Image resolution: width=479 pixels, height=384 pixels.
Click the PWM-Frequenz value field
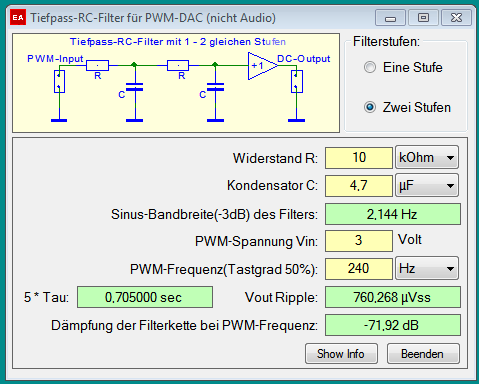(x=359, y=269)
